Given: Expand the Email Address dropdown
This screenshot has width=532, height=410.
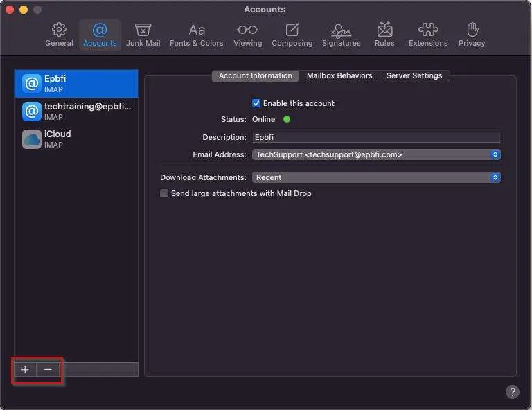Looking at the screenshot, I should tap(376, 154).
